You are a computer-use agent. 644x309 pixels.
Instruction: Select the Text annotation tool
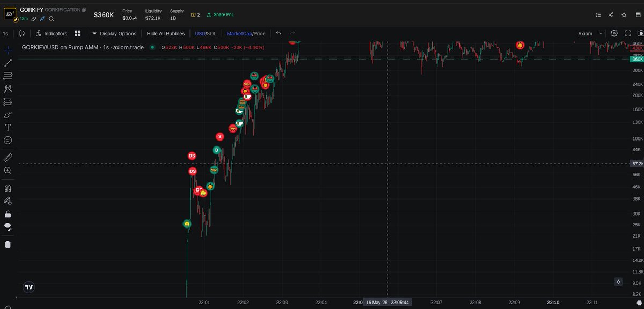[8, 127]
